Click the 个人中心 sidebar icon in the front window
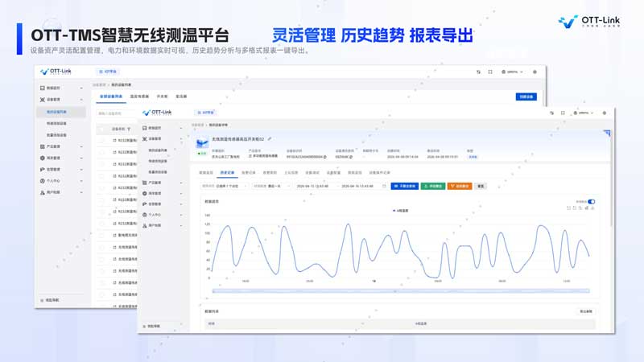The width and height of the screenshot is (644, 362). (x=145, y=215)
